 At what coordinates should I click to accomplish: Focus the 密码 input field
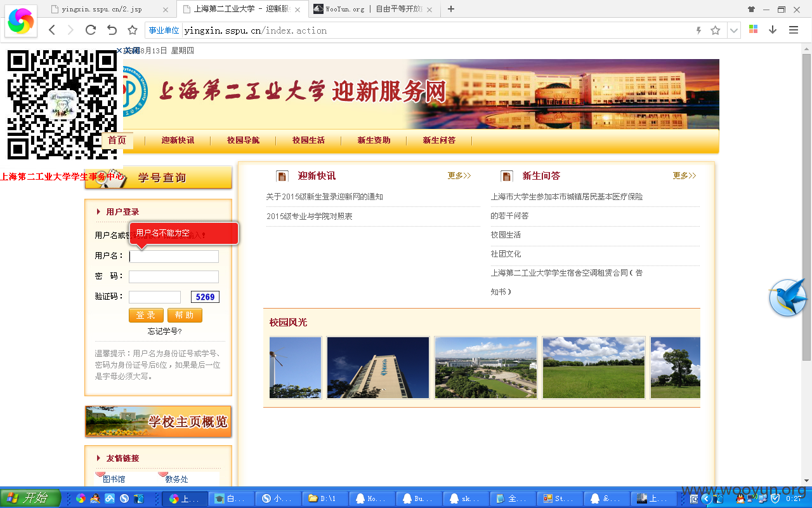point(174,277)
